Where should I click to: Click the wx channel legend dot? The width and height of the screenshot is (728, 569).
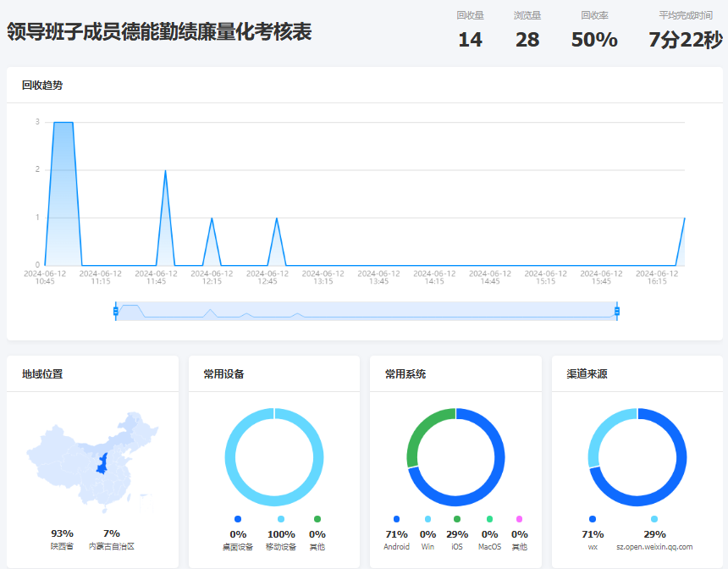click(x=593, y=519)
